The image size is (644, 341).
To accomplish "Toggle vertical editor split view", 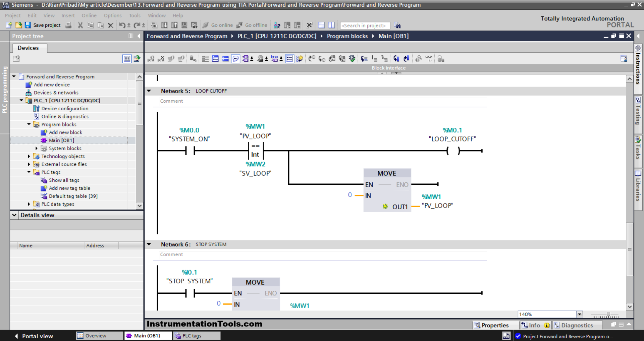I will point(331,25).
